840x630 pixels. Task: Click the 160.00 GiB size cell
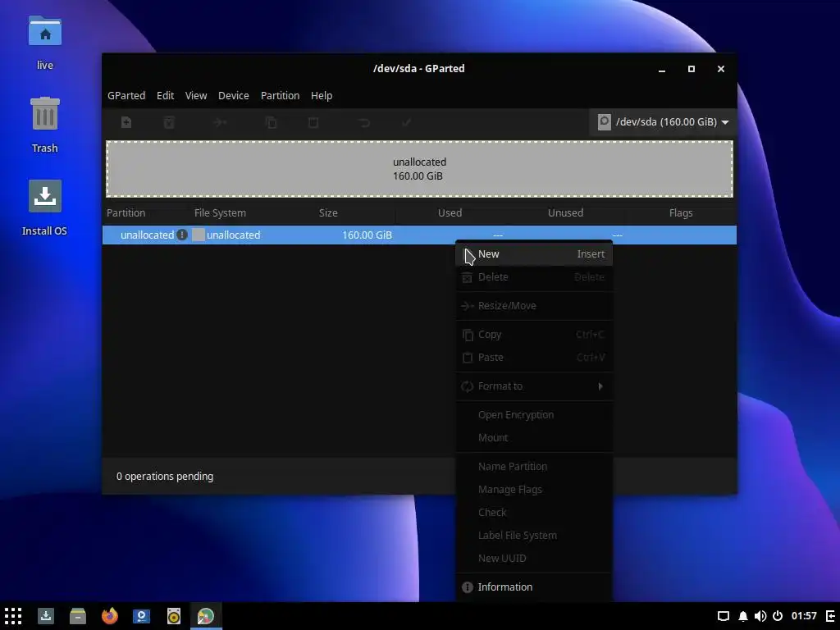367,235
